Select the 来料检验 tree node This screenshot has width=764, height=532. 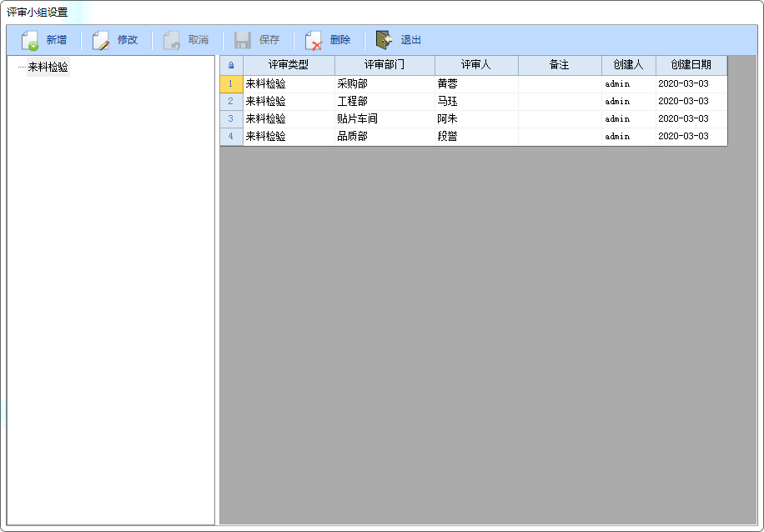48,67
